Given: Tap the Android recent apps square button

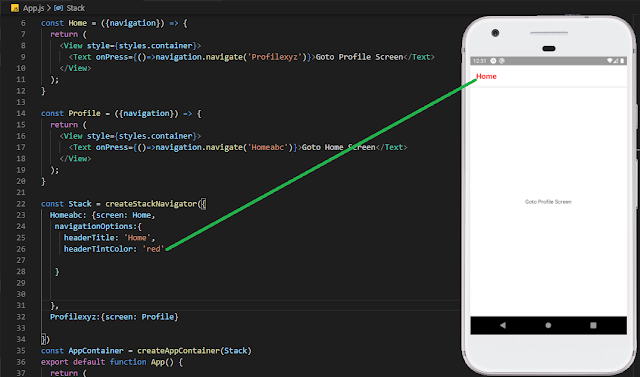Looking at the screenshot, I should 593,325.
